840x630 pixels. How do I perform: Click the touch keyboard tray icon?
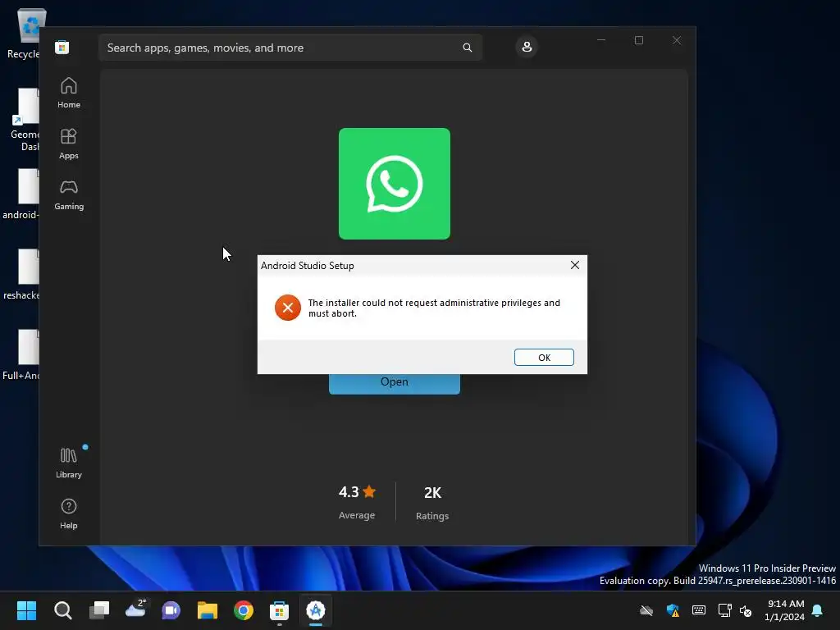pyautogui.click(x=699, y=610)
